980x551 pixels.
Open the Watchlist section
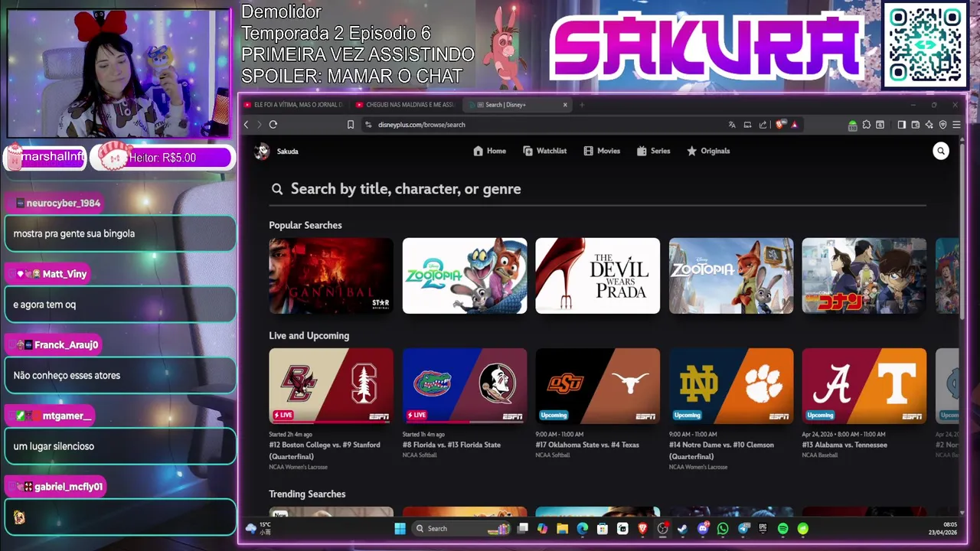tap(544, 151)
